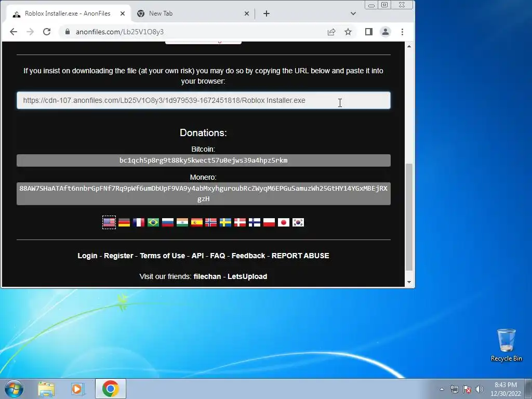Select the Swedish flag language
This screenshot has height=399, width=532.
tap(225, 222)
